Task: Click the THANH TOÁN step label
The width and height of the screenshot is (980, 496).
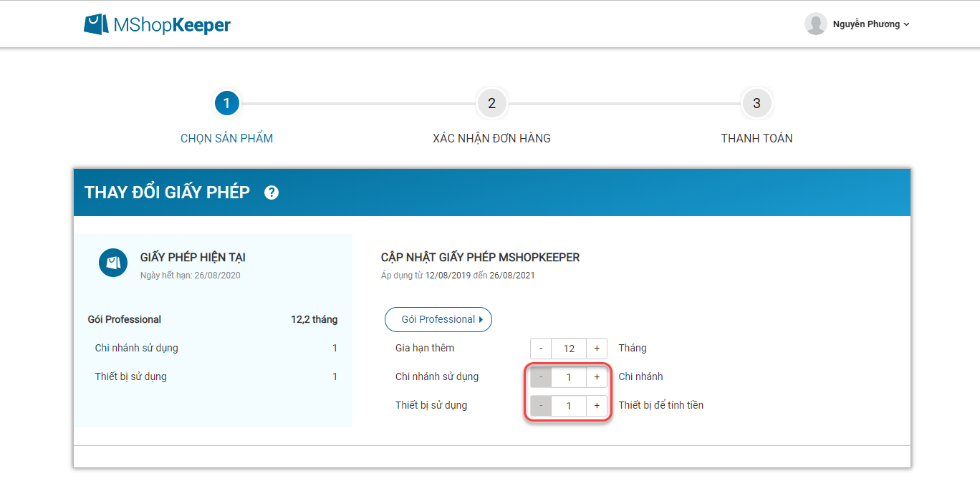Action: (x=756, y=139)
